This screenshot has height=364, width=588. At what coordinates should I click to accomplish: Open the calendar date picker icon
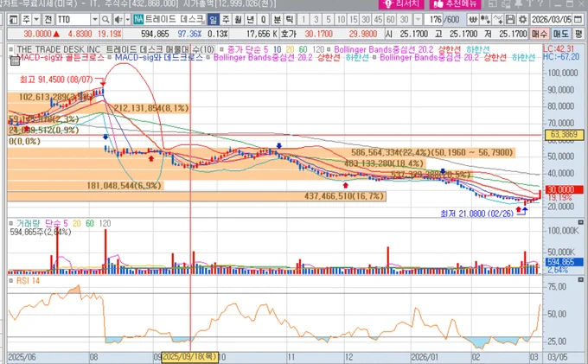[x=578, y=19]
